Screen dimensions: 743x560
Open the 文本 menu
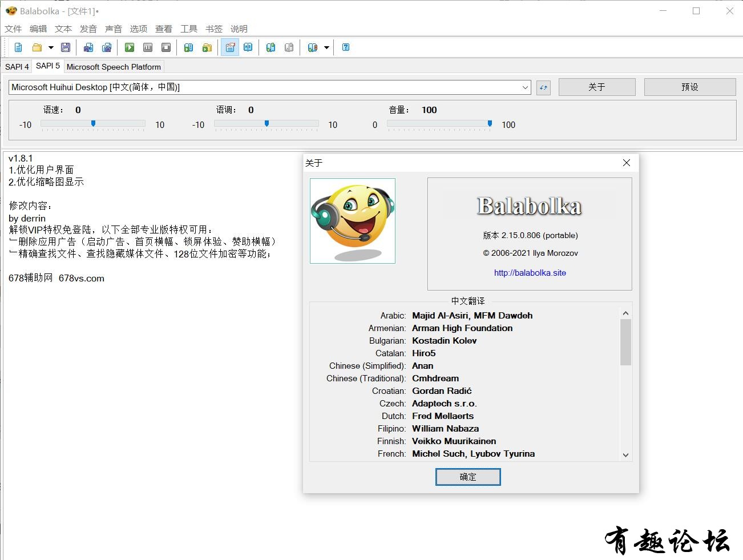click(63, 29)
